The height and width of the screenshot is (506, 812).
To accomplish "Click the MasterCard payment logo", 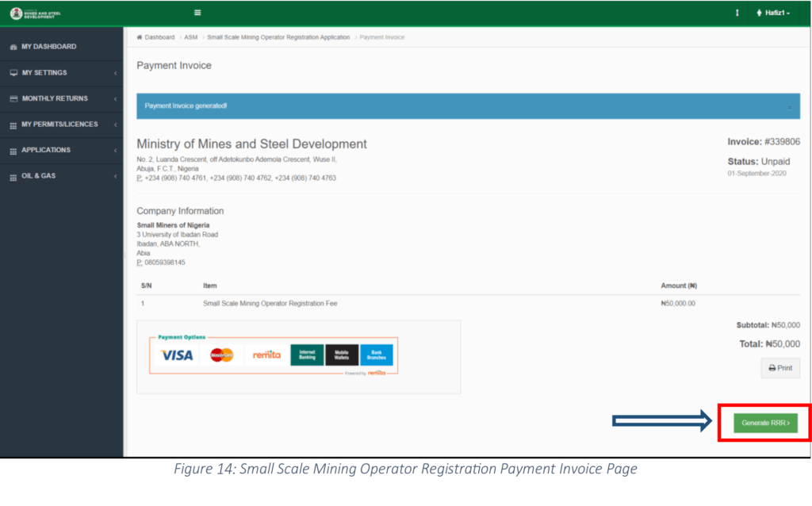I will pos(222,355).
